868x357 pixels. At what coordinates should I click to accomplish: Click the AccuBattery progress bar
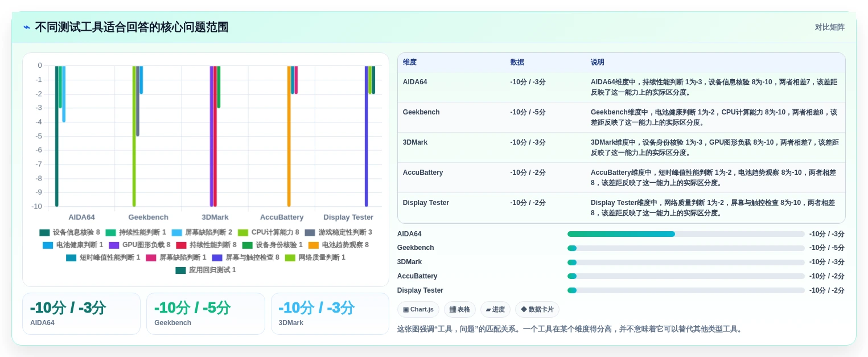(686, 276)
